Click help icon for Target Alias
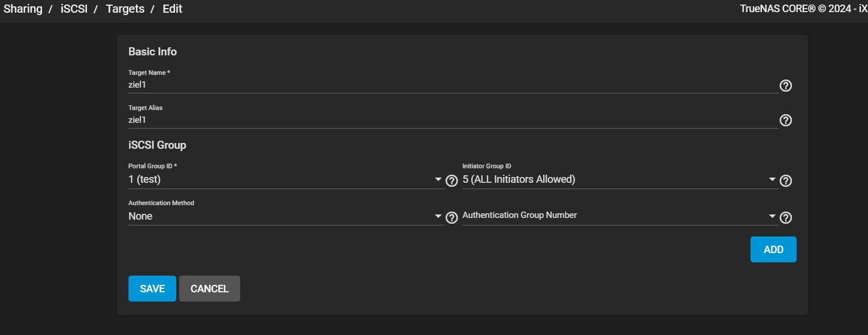This screenshot has width=868, height=335. pyautogui.click(x=786, y=121)
